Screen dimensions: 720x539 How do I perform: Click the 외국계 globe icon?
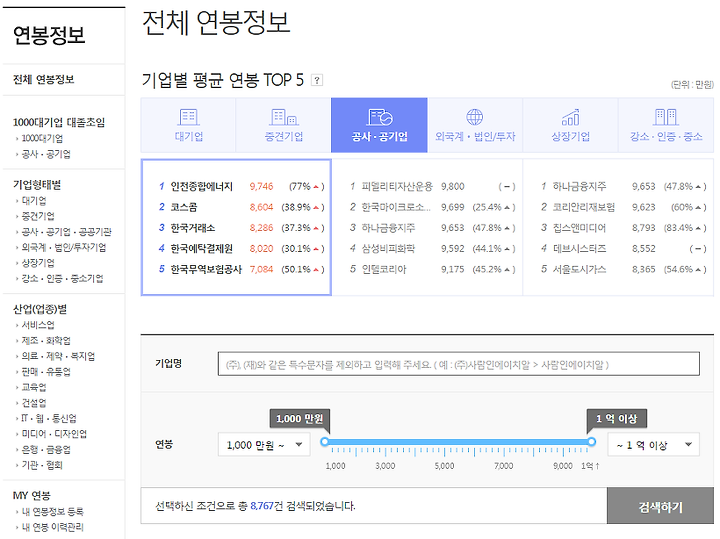475,117
